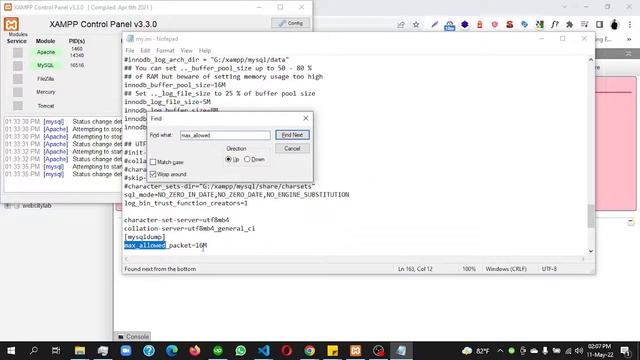Click the Apache module label in XAMPP
Image resolution: width=640 pixels, height=360 pixels.
46,52
